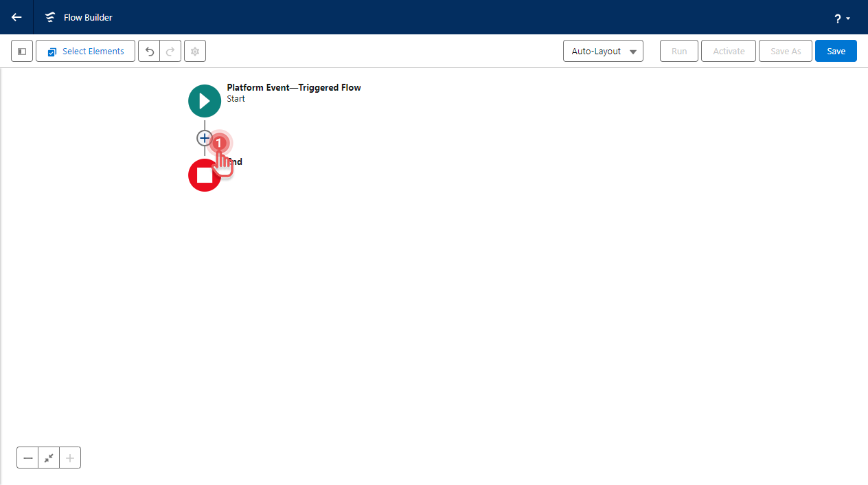Viewport: 868px width, 485px height.
Task: Click the Save As button
Action: [x=785, y=51]
